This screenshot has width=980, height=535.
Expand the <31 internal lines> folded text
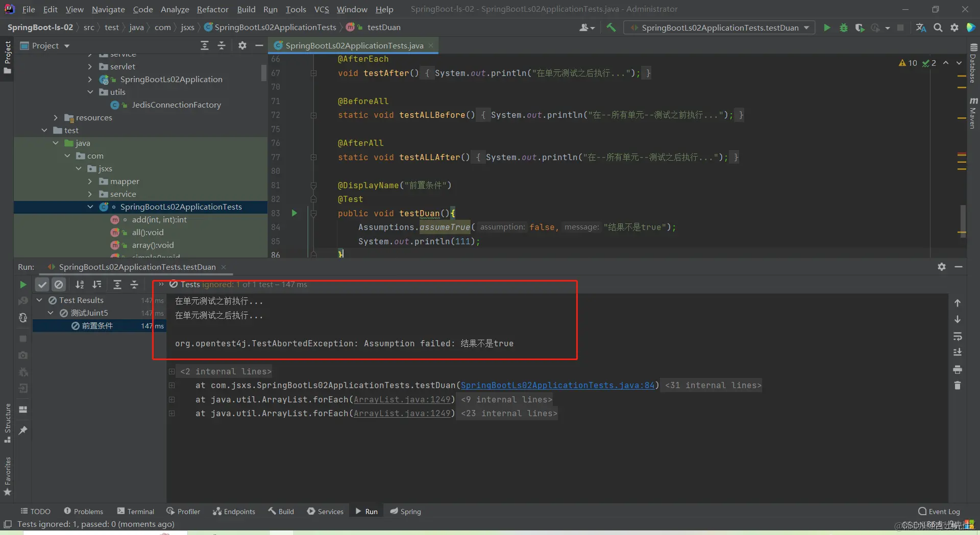click(x=713, y=386)
